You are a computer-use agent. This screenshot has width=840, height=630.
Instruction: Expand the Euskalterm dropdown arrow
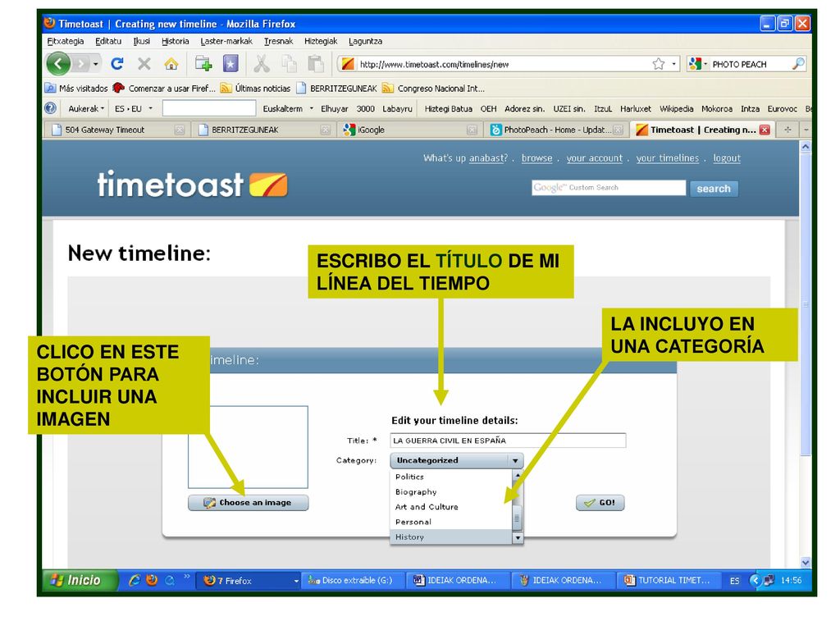pyautogui.click(x=311, y=108)
